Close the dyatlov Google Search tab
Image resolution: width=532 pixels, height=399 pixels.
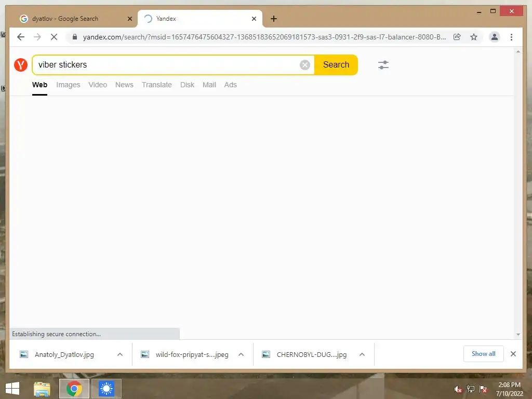pyautogui.click(x=129, y=19)
